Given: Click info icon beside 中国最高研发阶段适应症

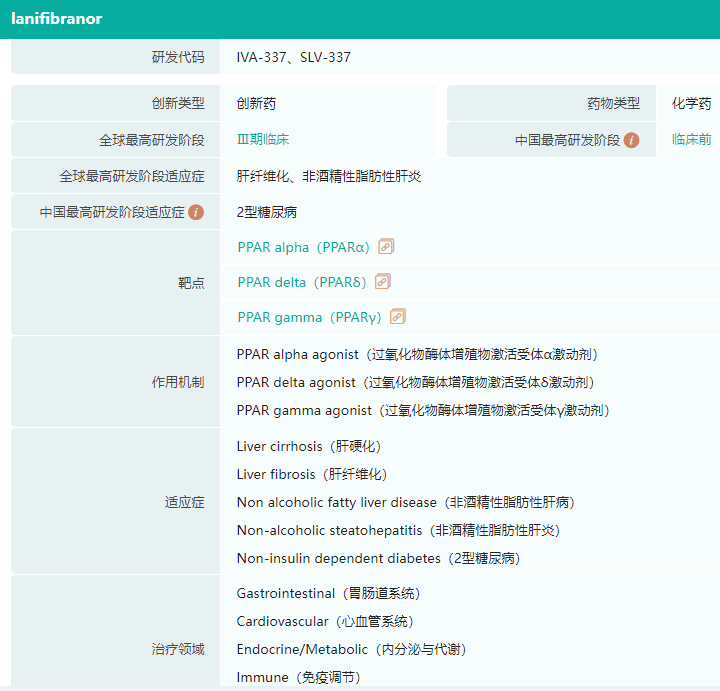Looking at the screenshot, I should pyautogui.click(x=196, y=212).
